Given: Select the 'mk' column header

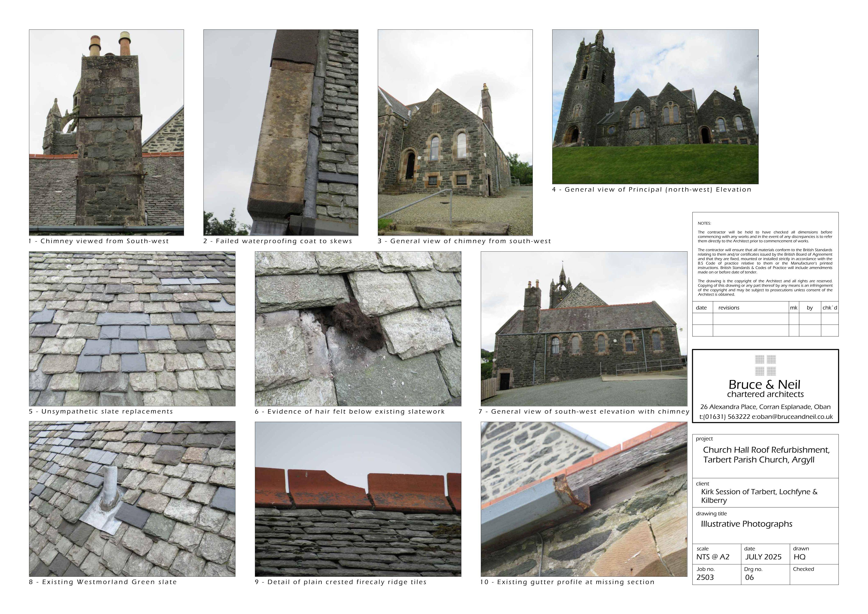Looking at the screenshot, I should point(794,308).
